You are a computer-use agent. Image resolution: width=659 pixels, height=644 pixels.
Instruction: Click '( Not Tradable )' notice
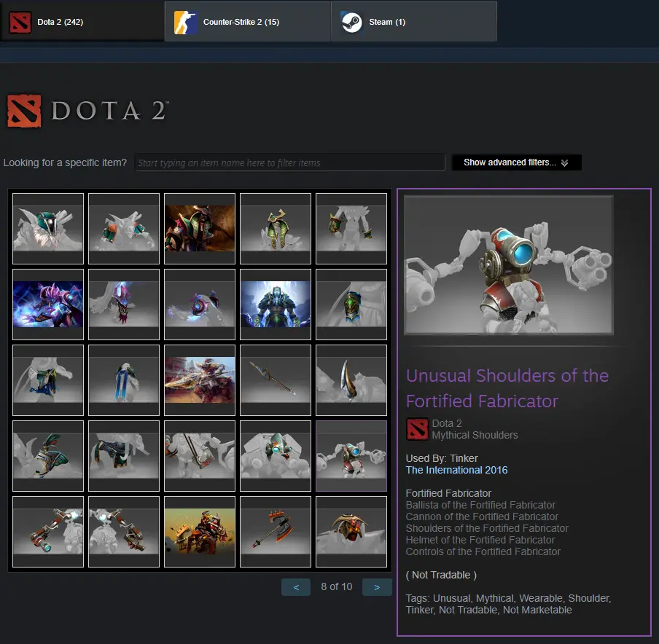pos(441,575)
